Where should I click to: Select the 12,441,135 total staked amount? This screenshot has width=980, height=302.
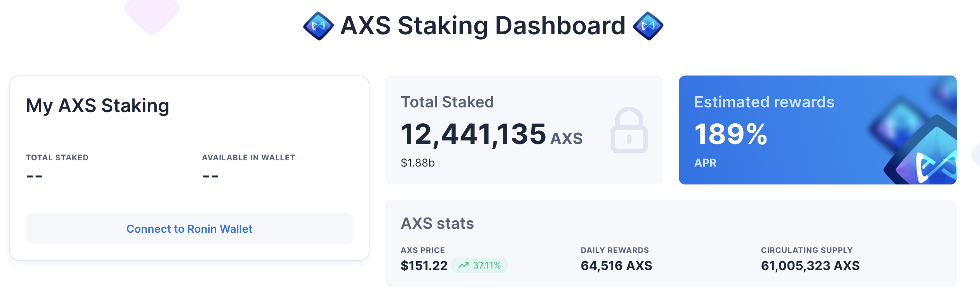click(x=473, y=134)
